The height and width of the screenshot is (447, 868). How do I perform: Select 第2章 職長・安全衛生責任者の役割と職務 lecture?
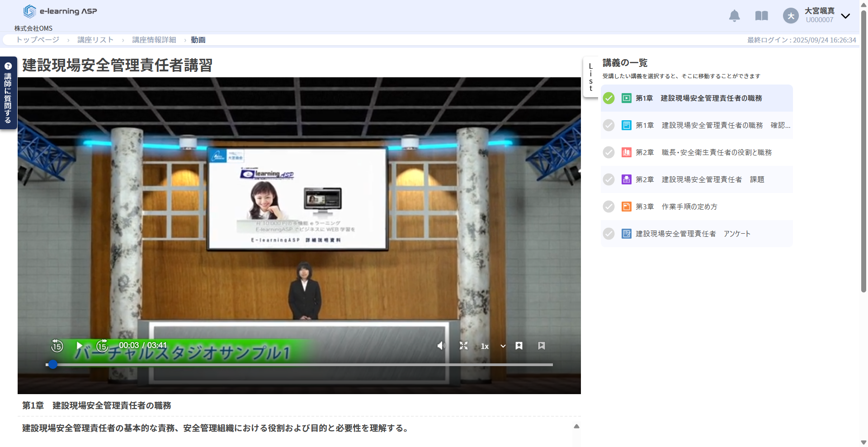click(703, 152)
